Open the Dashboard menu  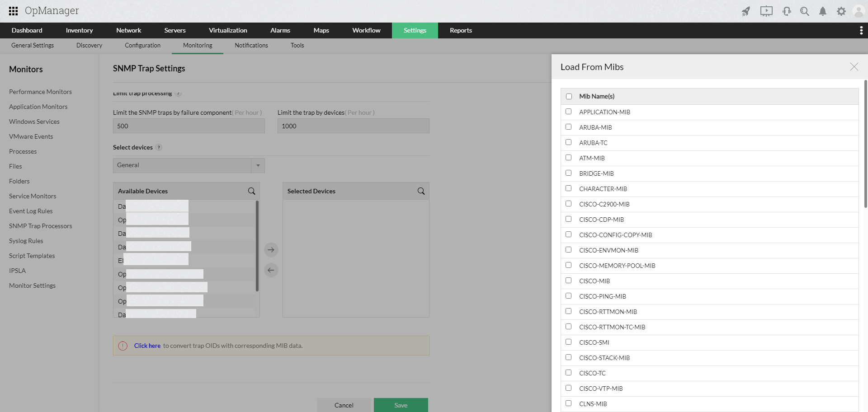[x=27, y=30]
